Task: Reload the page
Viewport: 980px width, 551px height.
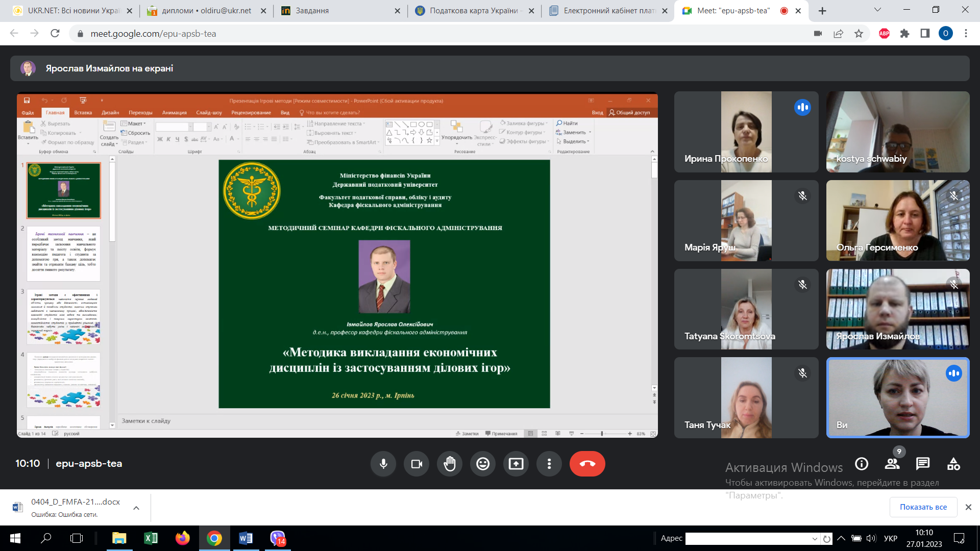Action: [55, 34]
